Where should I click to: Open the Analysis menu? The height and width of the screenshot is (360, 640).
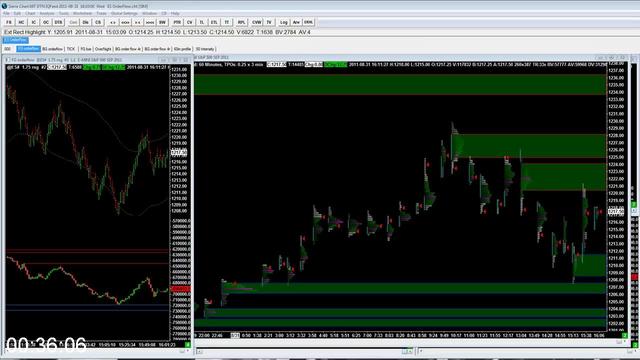47,13
